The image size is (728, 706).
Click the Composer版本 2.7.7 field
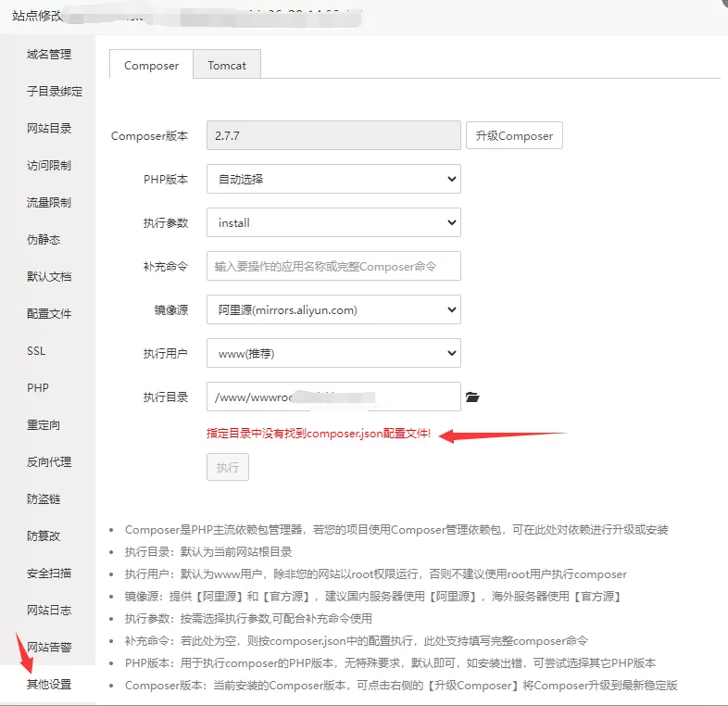(333, 135)
